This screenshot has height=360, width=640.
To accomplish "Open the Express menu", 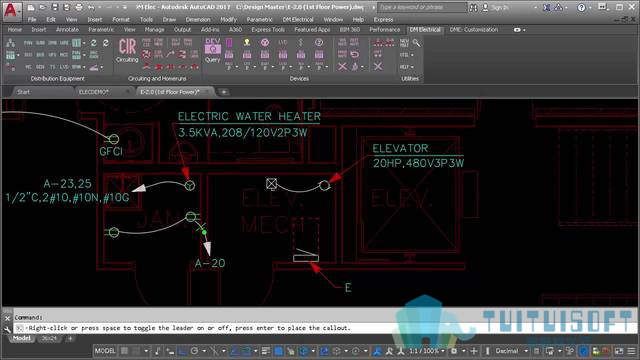I will [x=383, y=20].
